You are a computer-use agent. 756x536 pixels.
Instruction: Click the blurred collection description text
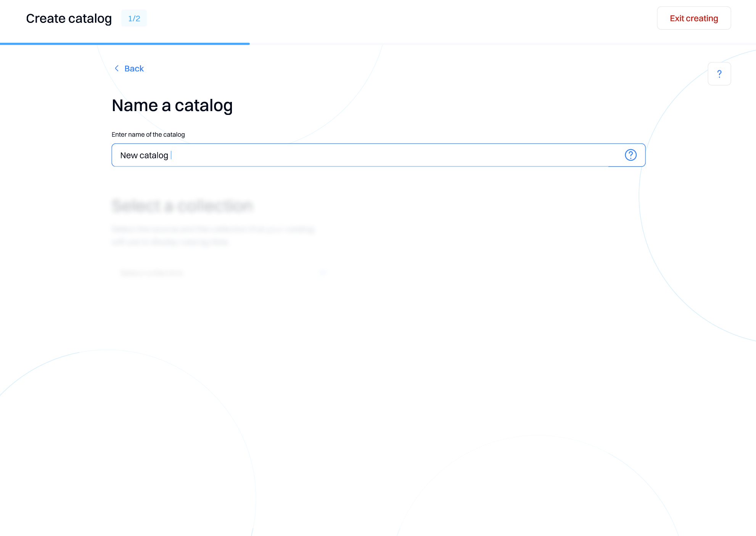(x=212, y=235)
